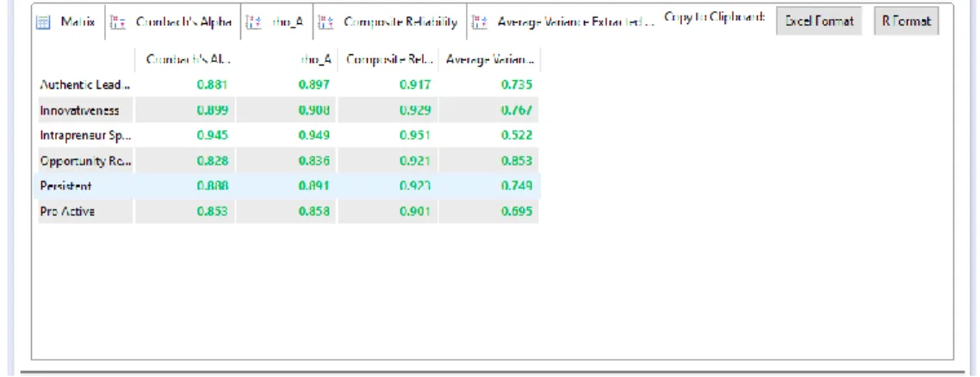Select the Innovativeness row label
This screenshot has width=980, height=377.
(79, 110)
